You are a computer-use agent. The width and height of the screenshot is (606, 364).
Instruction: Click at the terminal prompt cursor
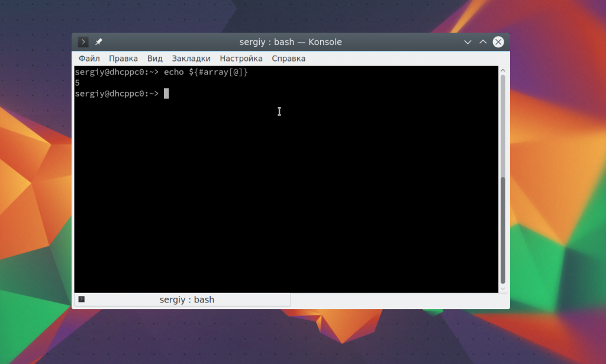pos(166,94)
